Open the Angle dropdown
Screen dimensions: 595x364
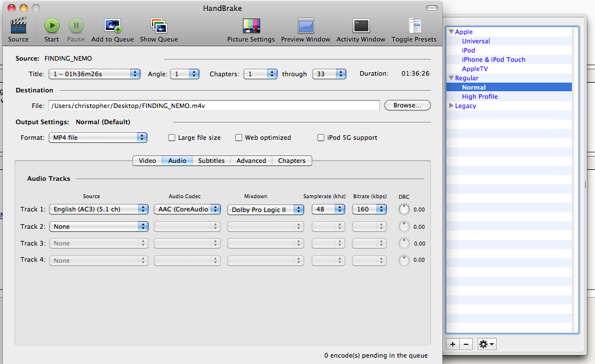(185, 74)
